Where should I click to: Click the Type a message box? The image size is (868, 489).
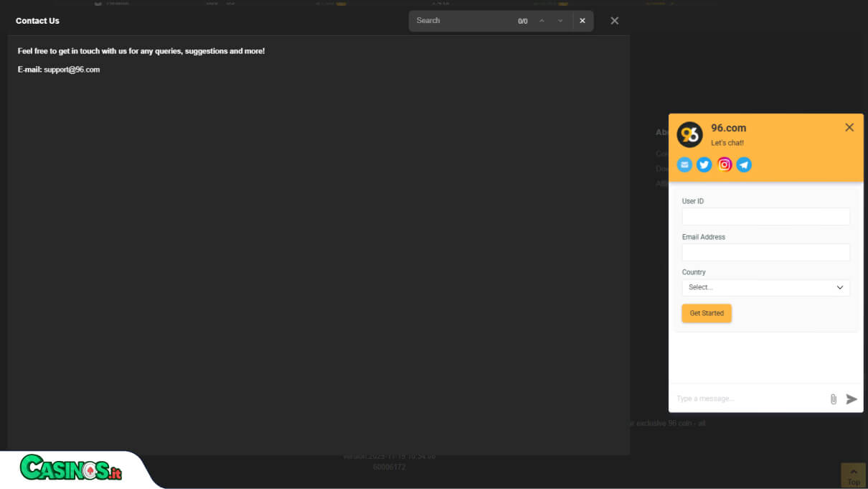pyautogui.click(x=750, y=399)
